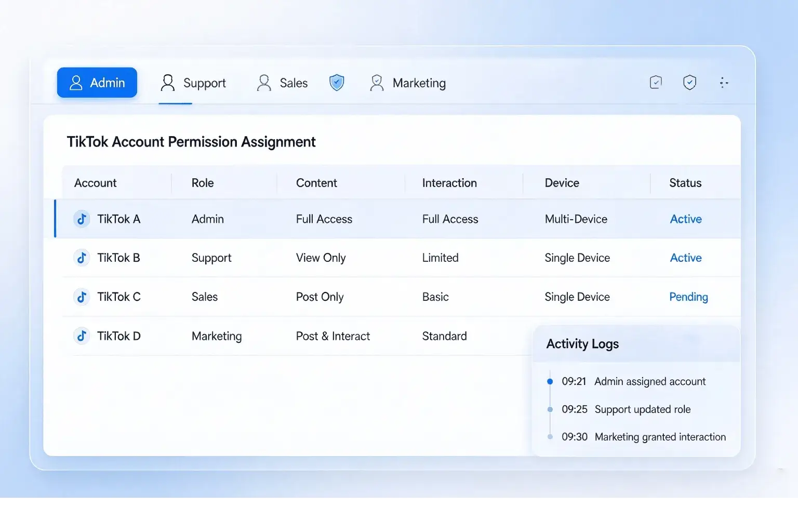Click the TikTok B note icon
This screenshot has height=532, width=798.
82,258
